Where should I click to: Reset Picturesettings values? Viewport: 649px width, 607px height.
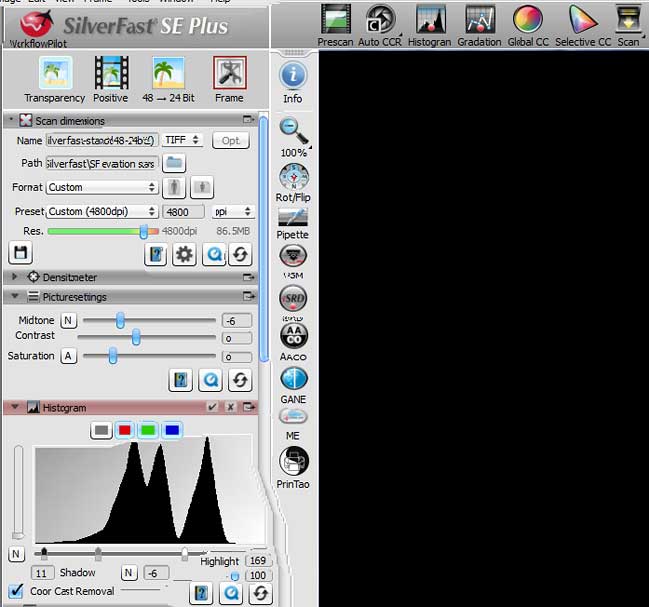coord(240,380)
